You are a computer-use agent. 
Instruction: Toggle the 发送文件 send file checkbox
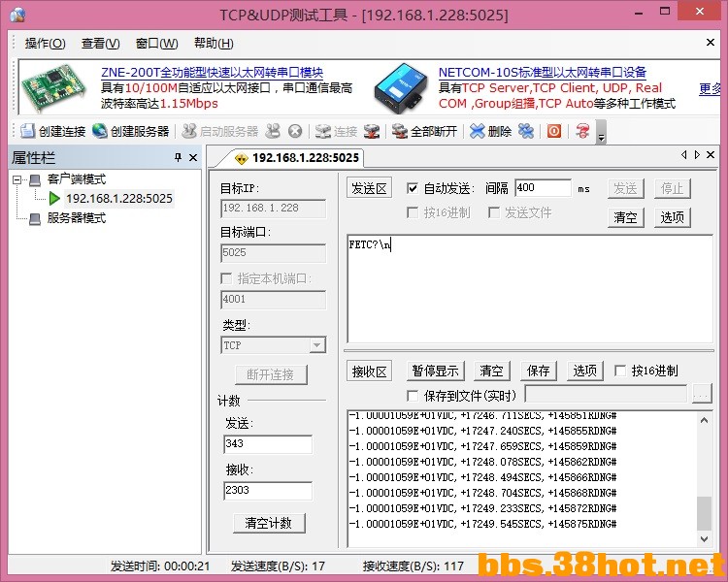tap(493, 212)
